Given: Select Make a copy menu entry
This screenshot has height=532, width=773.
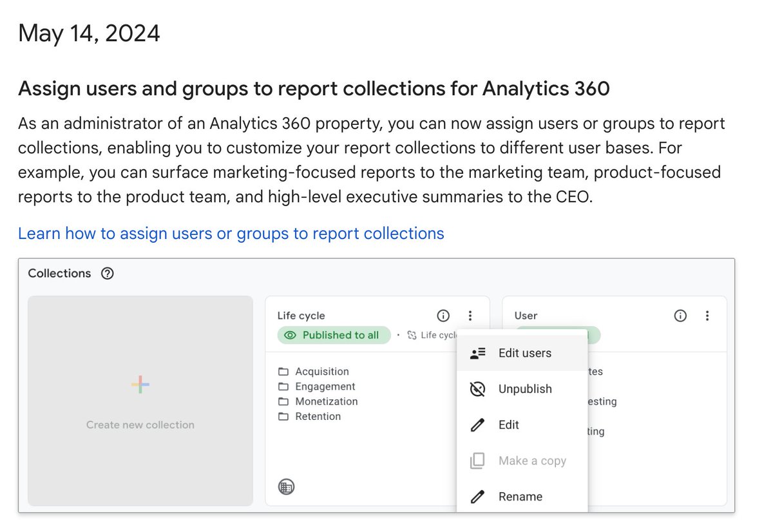Looking at the screenshot, I should (x=522, y=461).
